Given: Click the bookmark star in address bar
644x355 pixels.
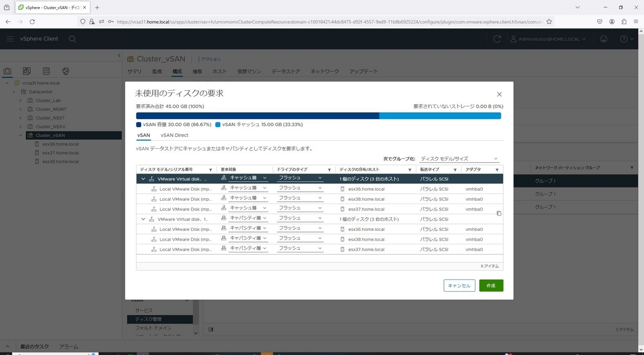Looking at the screenshot, I should coord(548,21).
